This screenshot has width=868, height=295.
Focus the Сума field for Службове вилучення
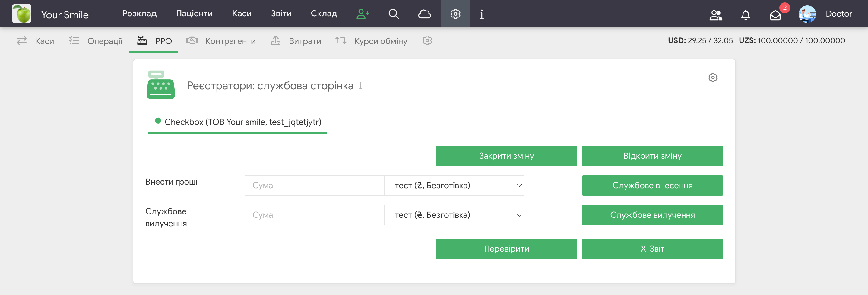(x=314, y=215)
